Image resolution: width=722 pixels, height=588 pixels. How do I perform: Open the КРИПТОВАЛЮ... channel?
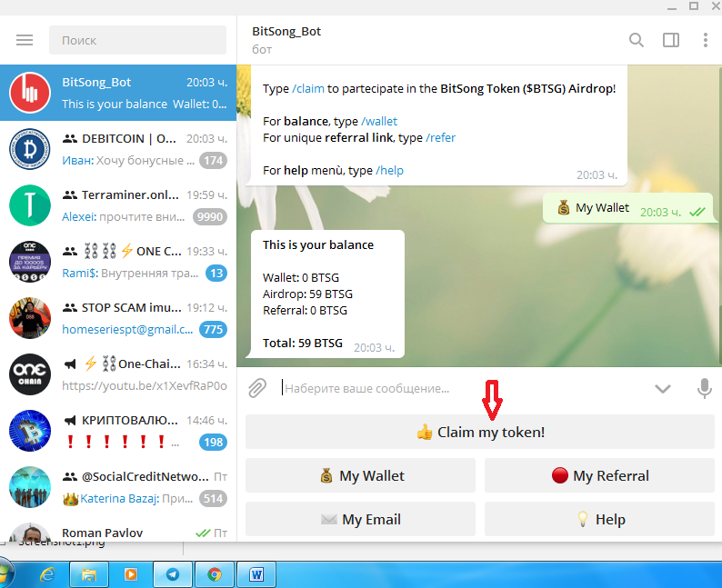pyautogui.click(x=118, y=431)
